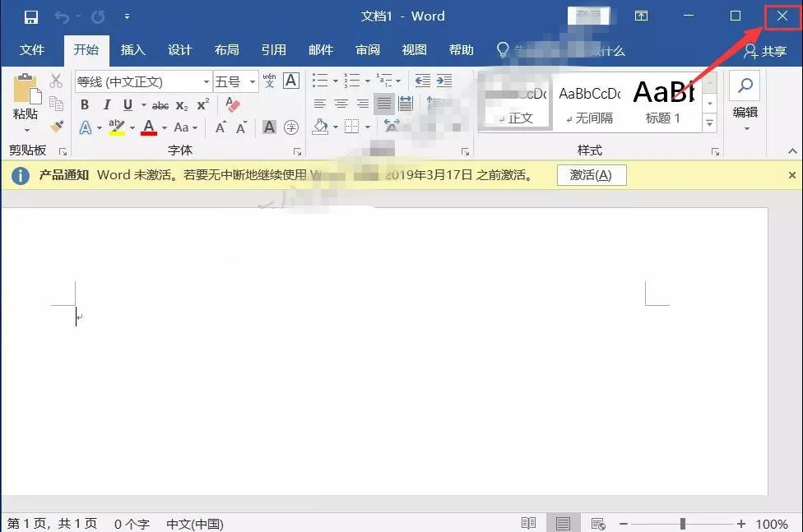Screen dimensions: 803x532
Task: Toggle Justify alignment icon
Action: click(x=384, y=104)
